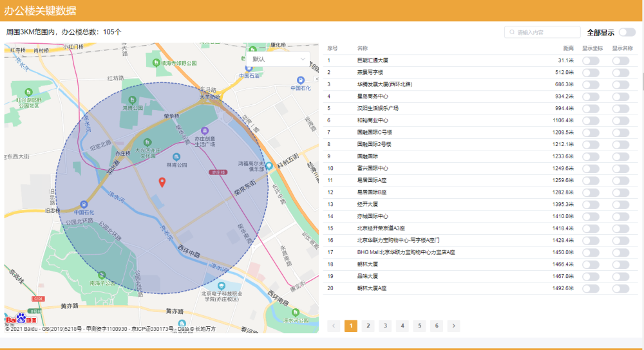Screen dimensions: 644x350
Task: Click the row 17 BHG Mall name
Action: pos(406,252)
